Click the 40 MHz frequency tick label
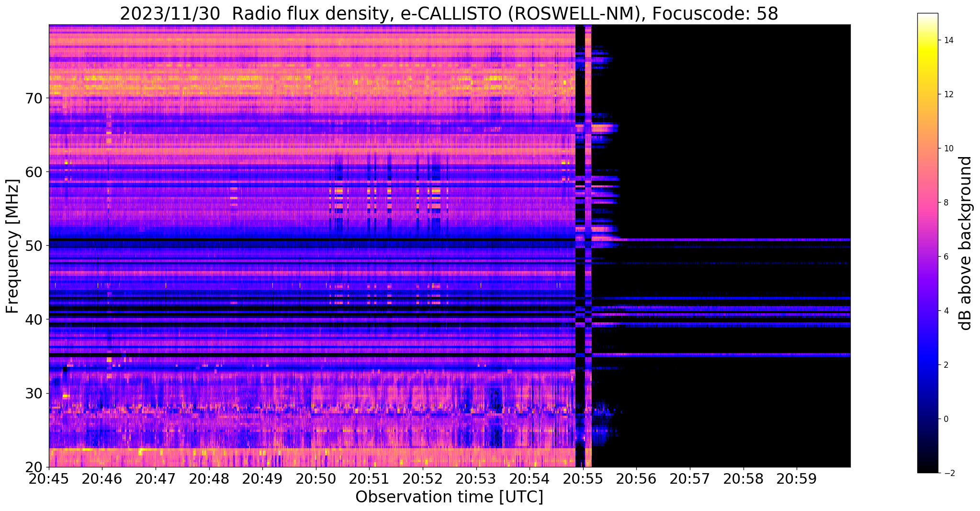The width and height of the screenshot is (980, 511). point(34,319)
